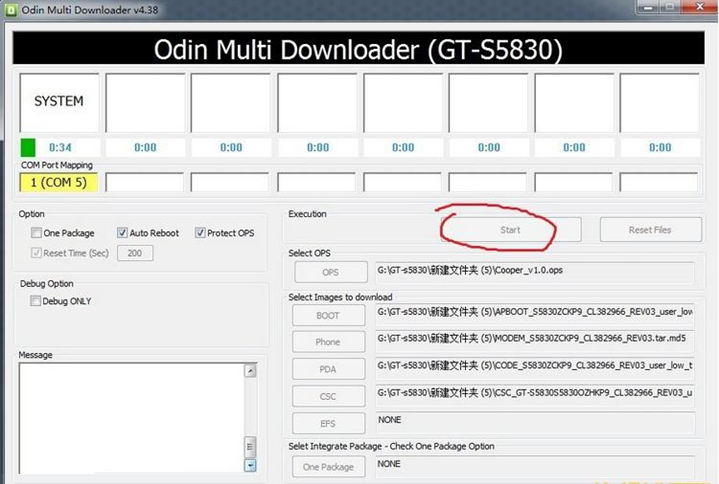This screenshot has width=719, height=484.
Task: Click the Odin Multi Downloader (GT-S5830) banner
Action: click(359, 49)
